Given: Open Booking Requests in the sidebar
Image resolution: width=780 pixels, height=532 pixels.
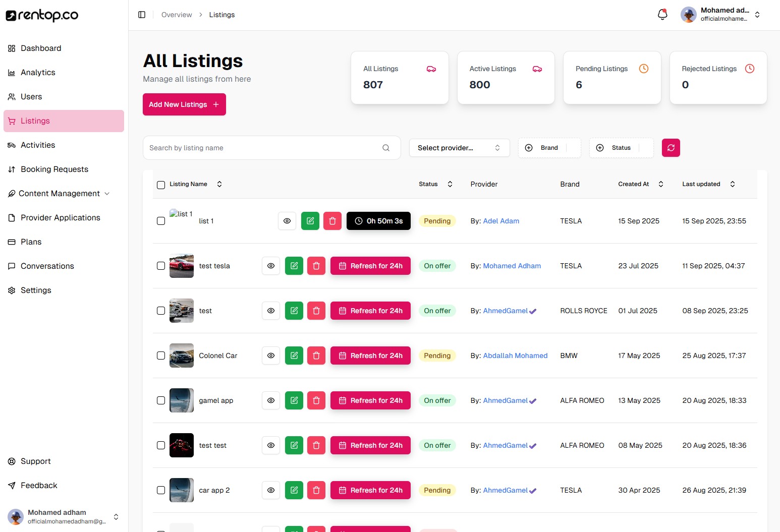Looking at the screenshot, I should coord(54,169).
